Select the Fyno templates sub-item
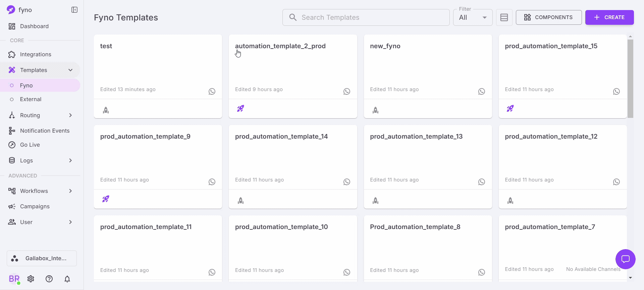Image resolution: width=644 pixels, height=290 pixels. tap(26, 85)
